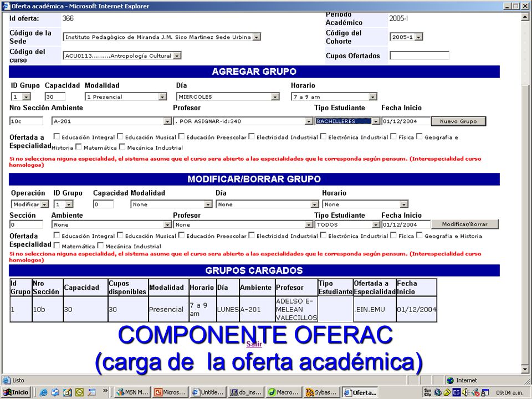The width and height of the screenshot is (532, 399).
Task: Open the Código del Cohorte 2005-1 dropdown
Action: click(406, 37)
